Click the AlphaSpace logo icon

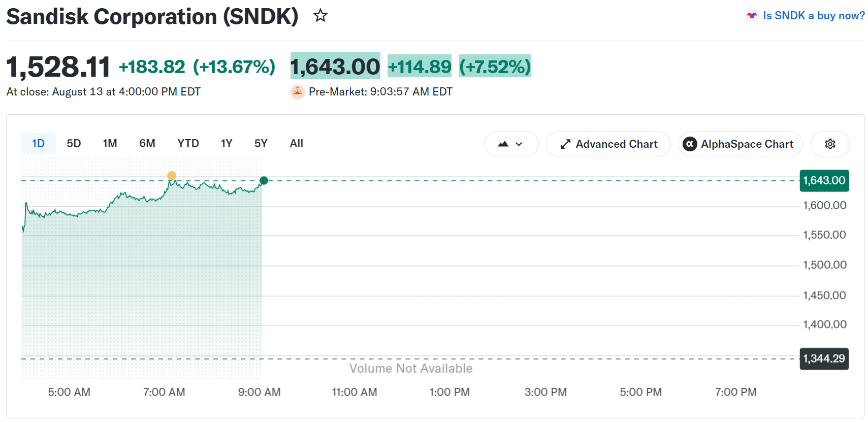689,144
